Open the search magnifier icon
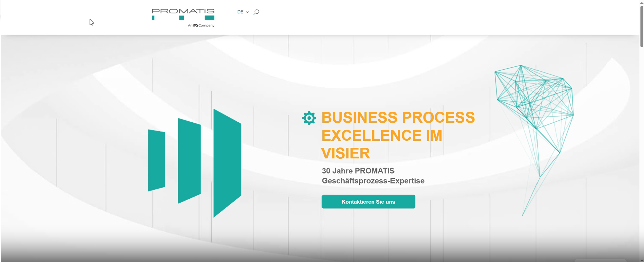Image resolution: width=644 pixels, height=262 pixels. [256, 12]
